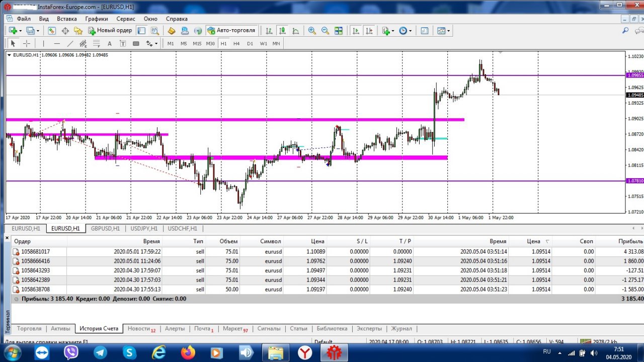Switch timeframe to M15

pos(197,43)
